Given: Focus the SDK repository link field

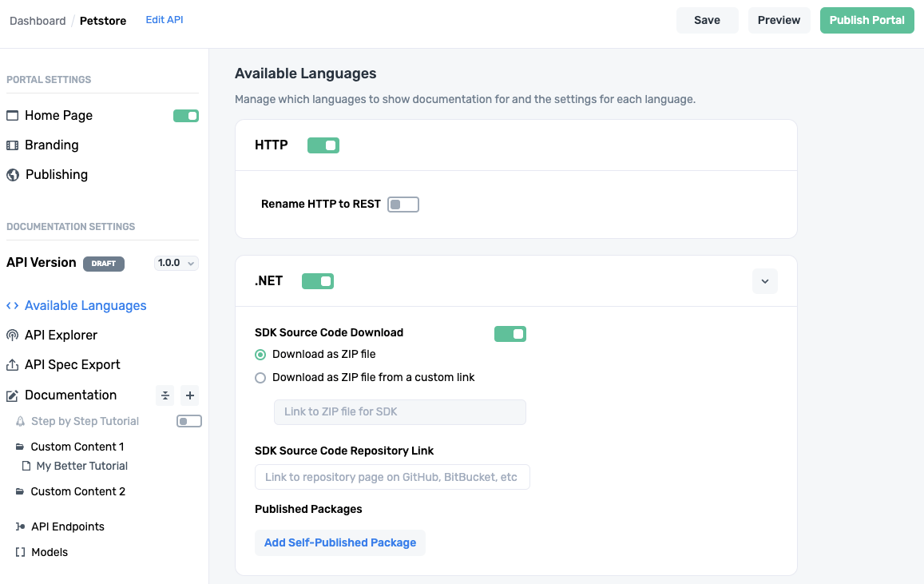Looking at the screenshot, I should (x=392, y=477).
